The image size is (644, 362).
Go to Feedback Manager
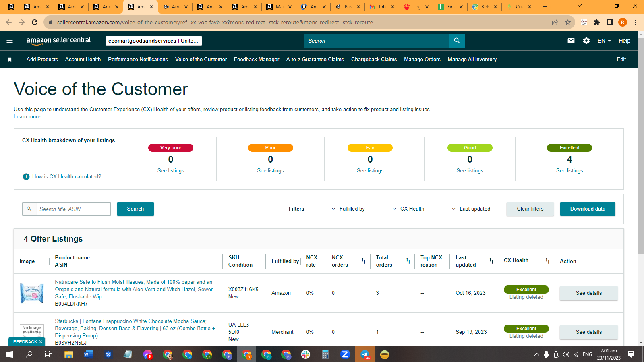(257, 60)
